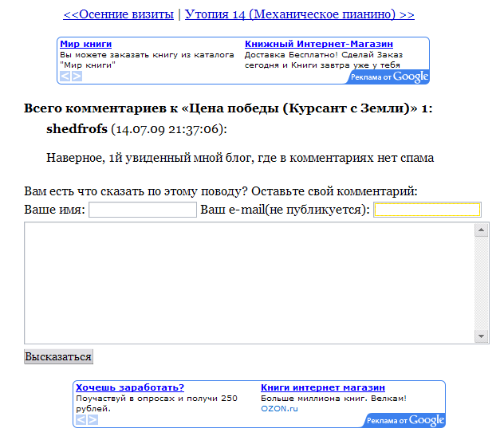This screenshot has height=448, width=500.
Task: Click ad text «Вы можете заказать книгу из каталога»
Action: coord(147,55)
